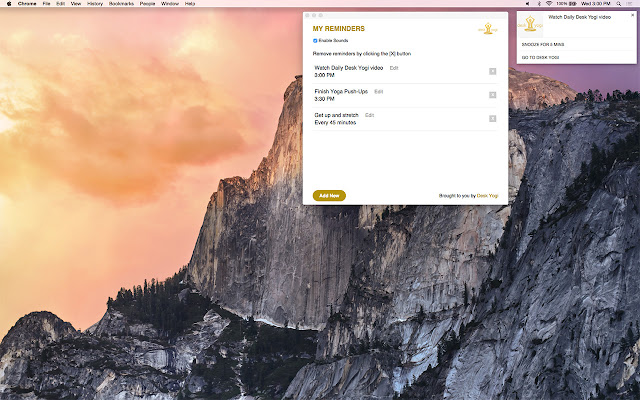Open the Apple menu
Viewport: 640px width, 400px height.
(x=9, y=4)
